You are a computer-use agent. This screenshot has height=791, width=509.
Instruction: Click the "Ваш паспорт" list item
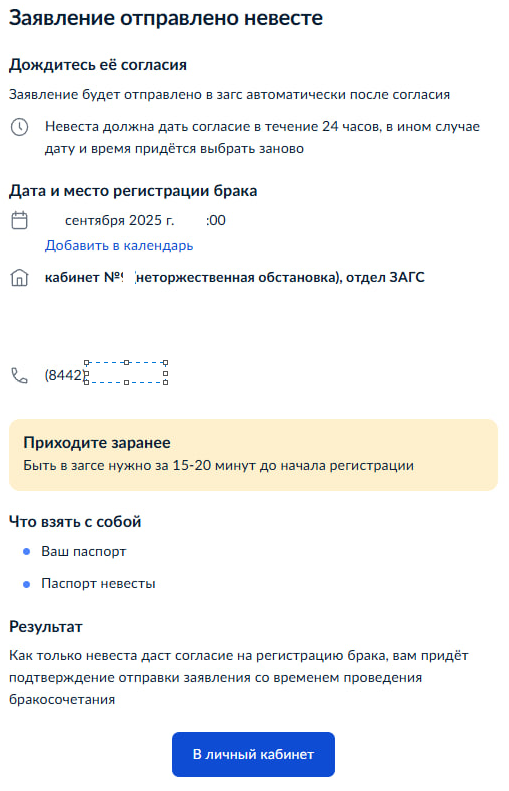point(84,552)
